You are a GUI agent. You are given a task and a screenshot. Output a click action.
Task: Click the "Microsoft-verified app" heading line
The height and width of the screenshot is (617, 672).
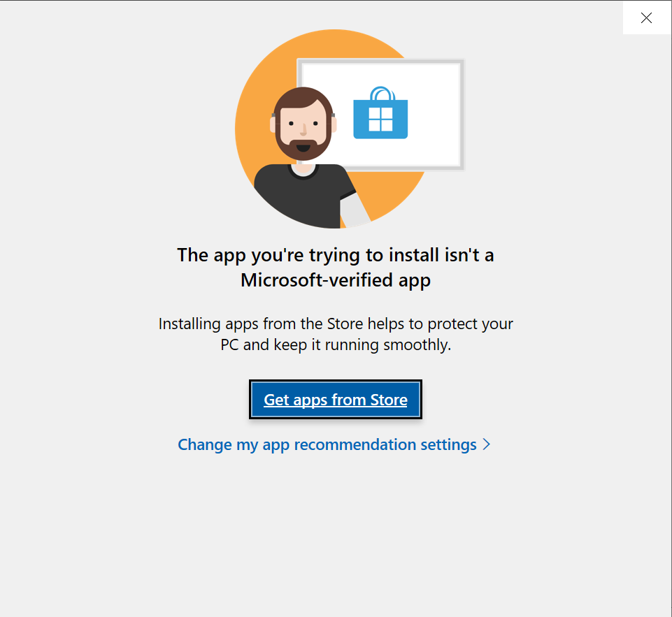tap(336, 280)
